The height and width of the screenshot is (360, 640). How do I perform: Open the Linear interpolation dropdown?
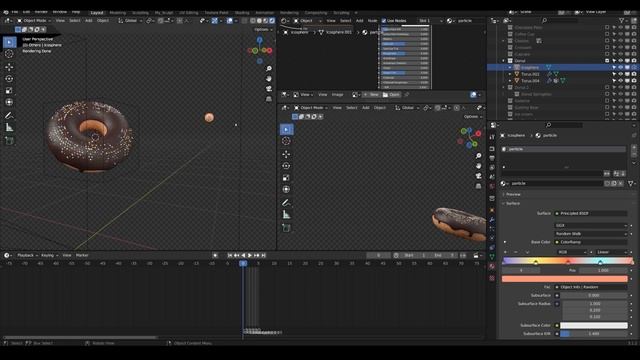(x=611, y=252)
